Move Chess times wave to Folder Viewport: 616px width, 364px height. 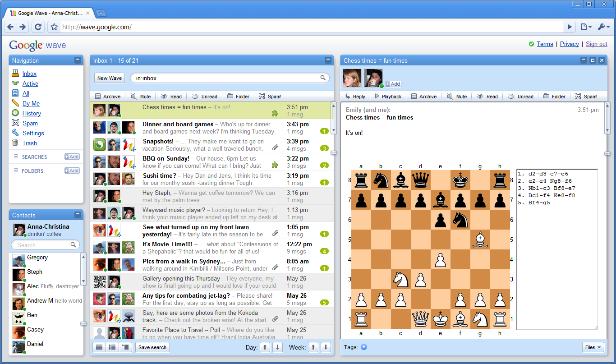[x=554, y=97]
